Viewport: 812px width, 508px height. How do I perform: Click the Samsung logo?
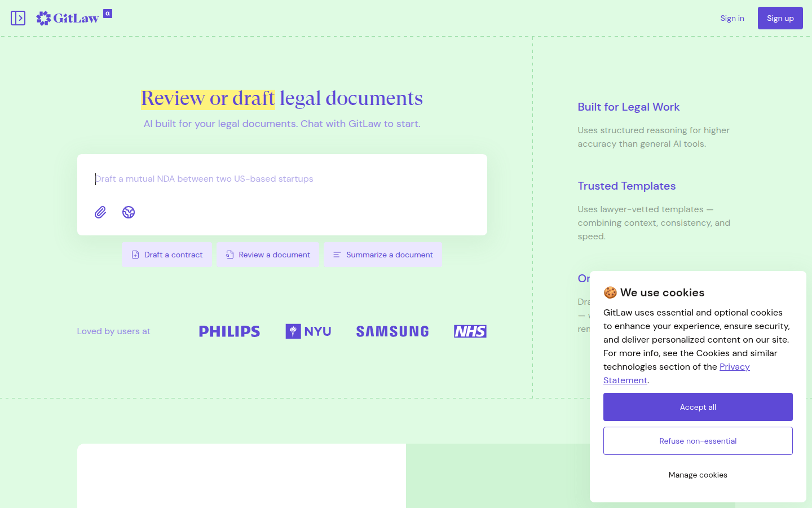pos(392,331)
